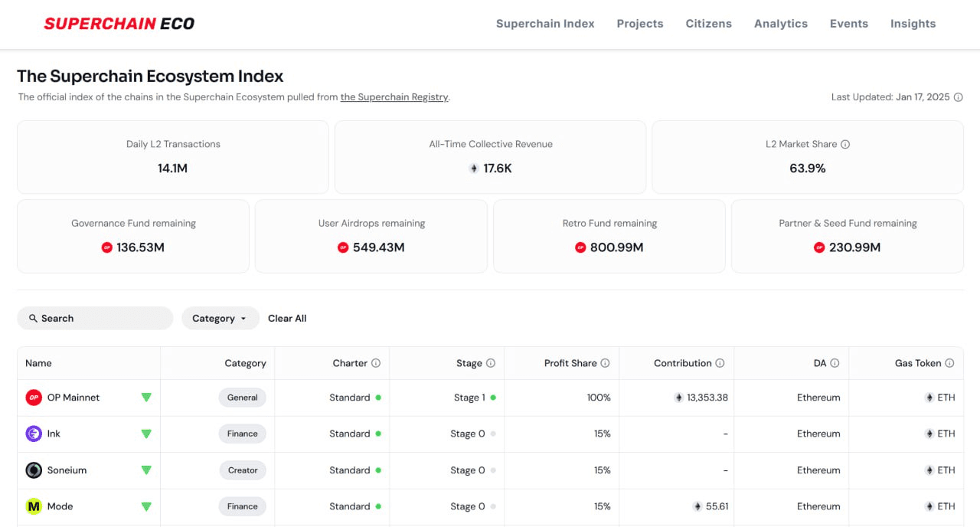Screen dimensions: 980x527
Task: Click the Gas Token info icon
Action: coord(949,363)
